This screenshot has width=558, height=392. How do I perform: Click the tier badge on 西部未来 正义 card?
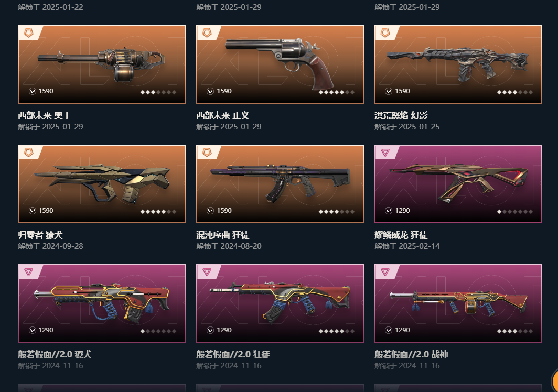tap(207, 33)
